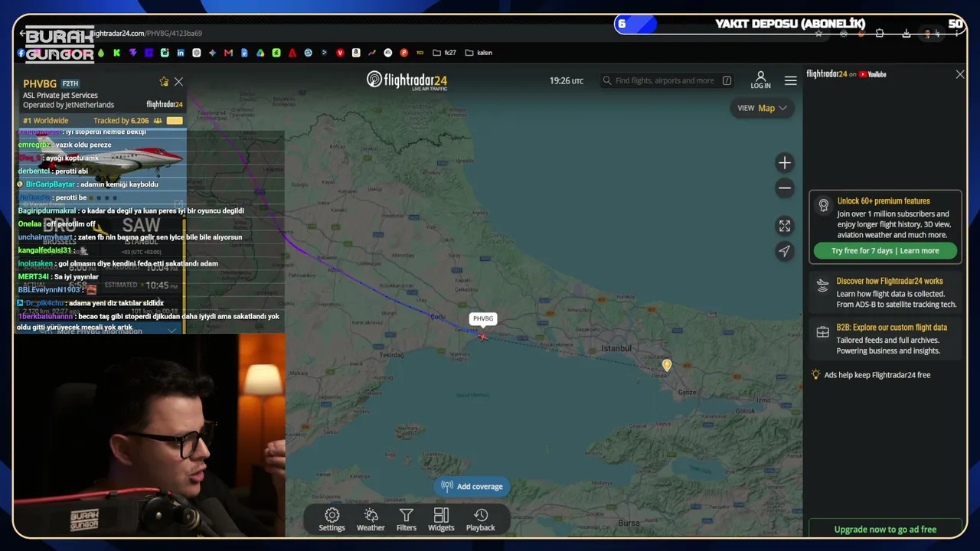This screenshot has width=980, height=551.
Task: Zoom out on the map with minus button
Action: point(785,188)
